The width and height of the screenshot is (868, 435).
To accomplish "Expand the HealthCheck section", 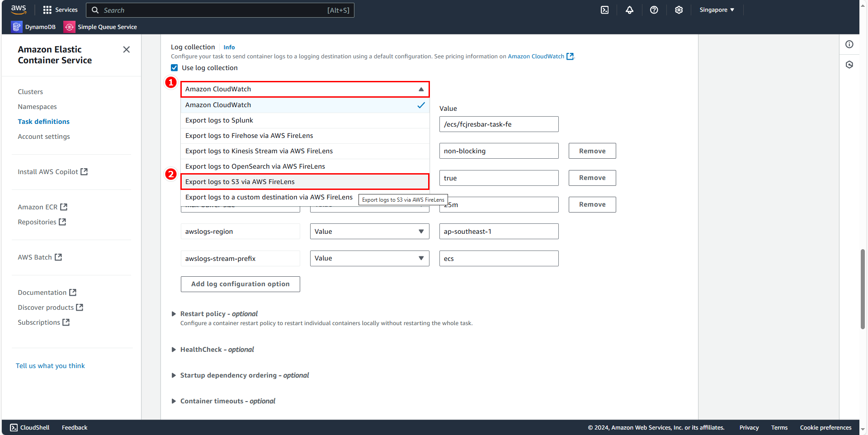I will point(174,350).
